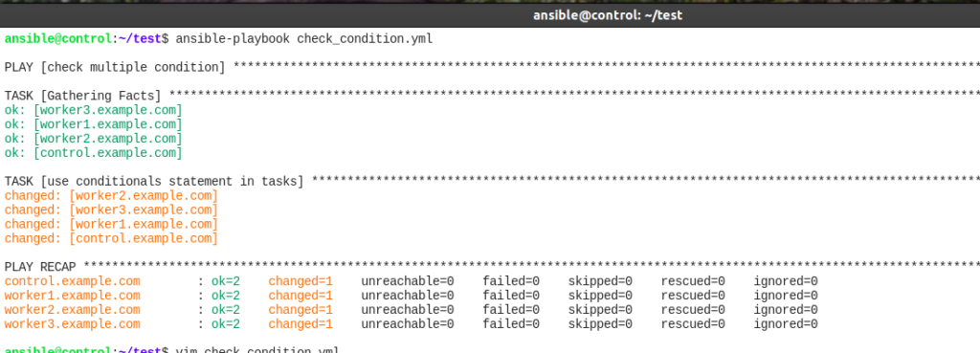
Task: Click worker1.example.com in the play recap
Action: 73,296
